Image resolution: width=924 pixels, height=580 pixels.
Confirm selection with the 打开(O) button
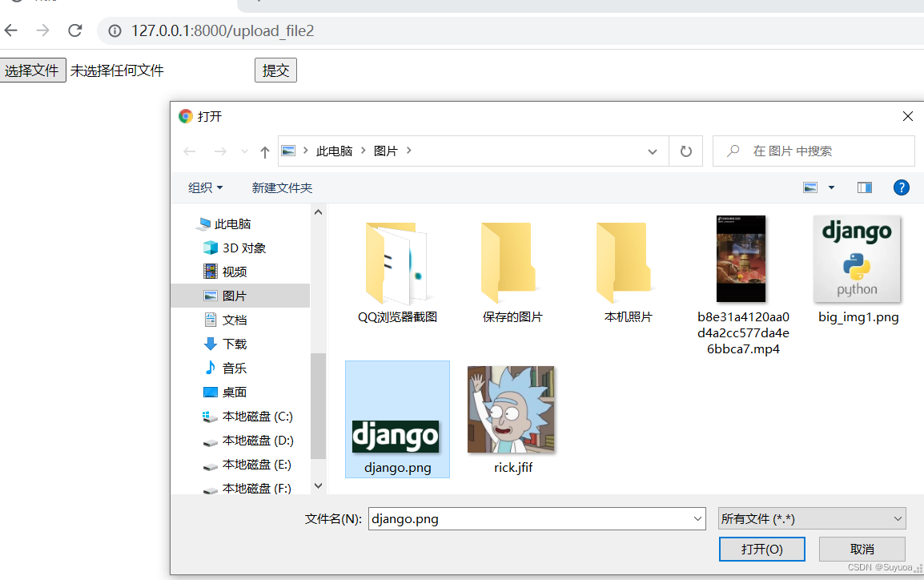pyautogui.click(x=761, y=549)
